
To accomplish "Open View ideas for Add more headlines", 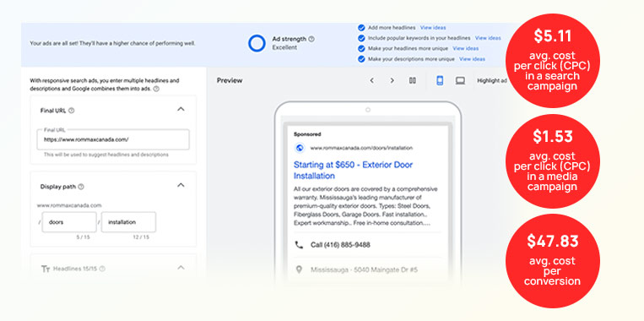I will pos(433,28).
